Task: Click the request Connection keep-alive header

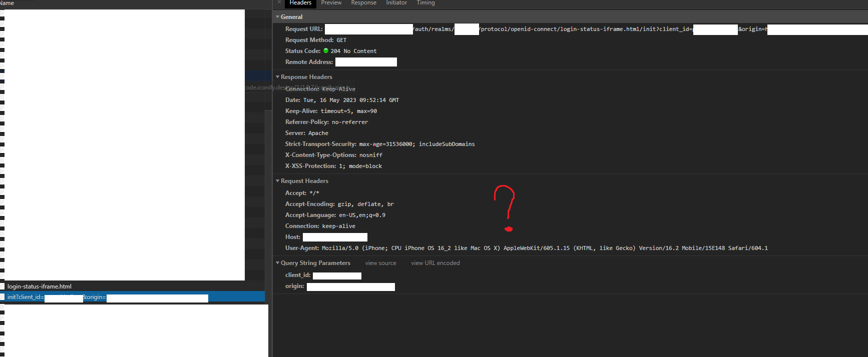Action: point(320,226)
